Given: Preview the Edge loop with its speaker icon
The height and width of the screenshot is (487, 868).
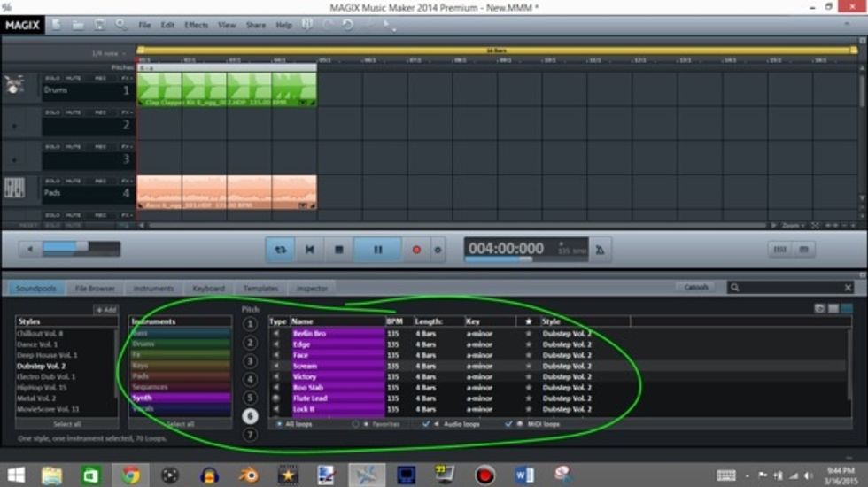Looking at the screenshot, I should [276, 344].
